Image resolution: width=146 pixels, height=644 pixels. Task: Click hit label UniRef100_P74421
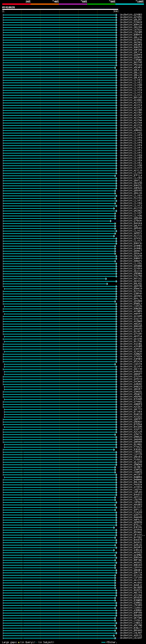click(x=131, y=447)
